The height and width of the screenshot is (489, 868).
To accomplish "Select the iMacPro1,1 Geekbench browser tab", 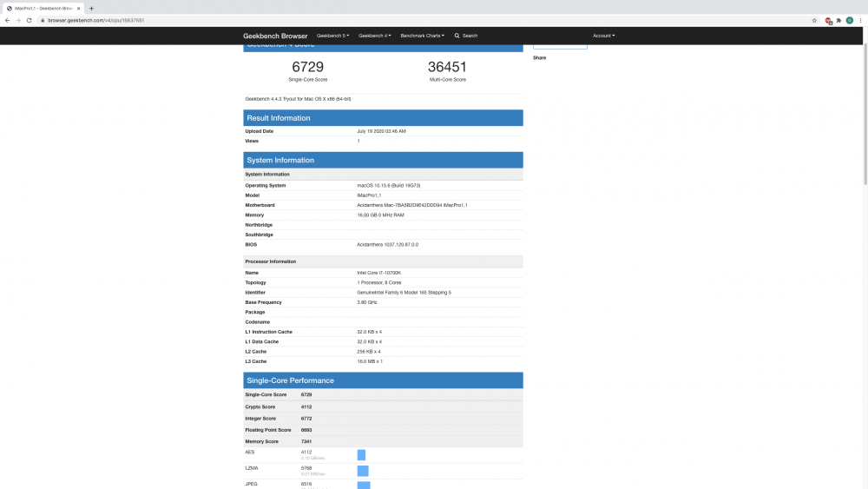I will coord(43,9).
